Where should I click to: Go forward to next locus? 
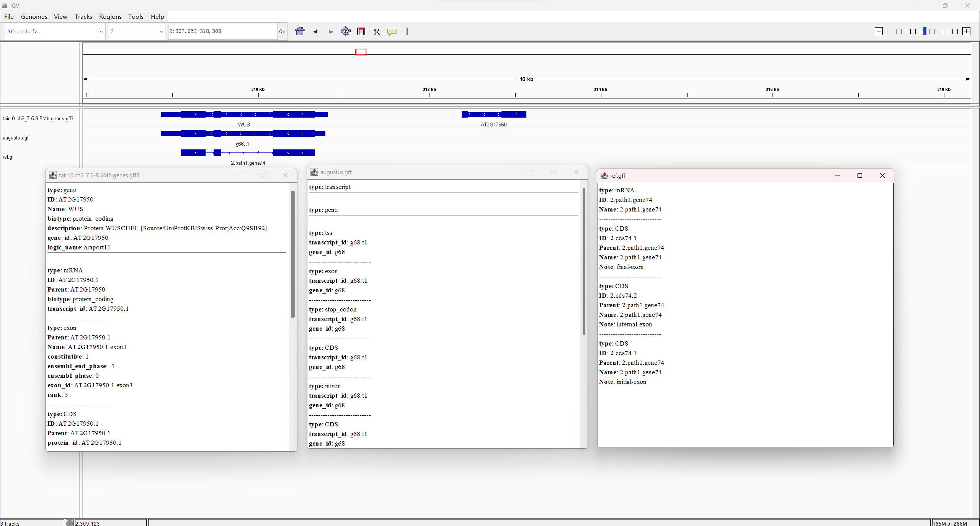330,31
